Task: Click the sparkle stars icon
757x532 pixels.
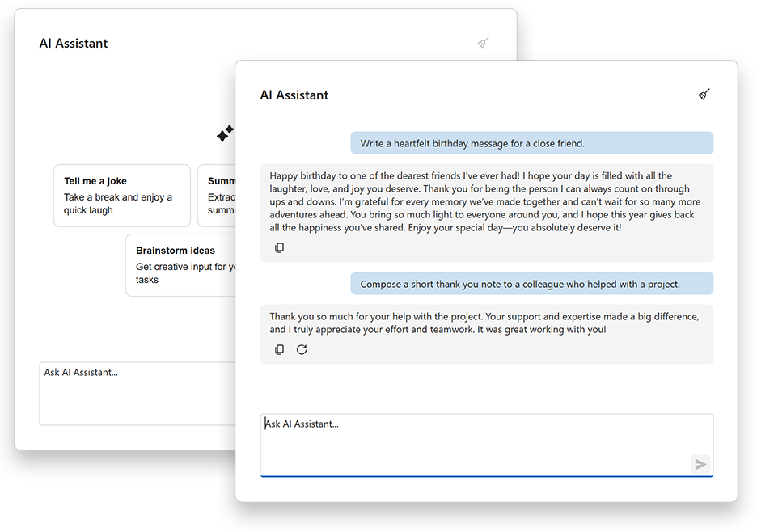Action: (226, 133)
